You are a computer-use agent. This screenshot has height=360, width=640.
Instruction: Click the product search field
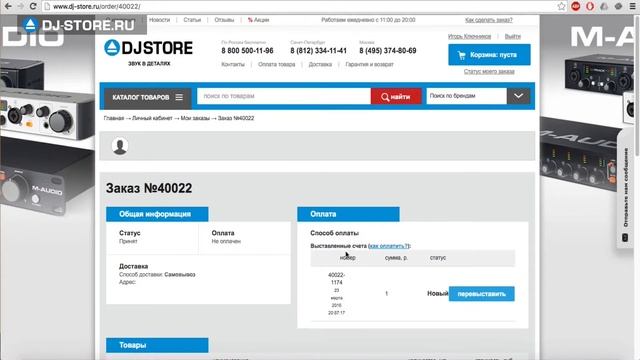click(x=284, y=96)
